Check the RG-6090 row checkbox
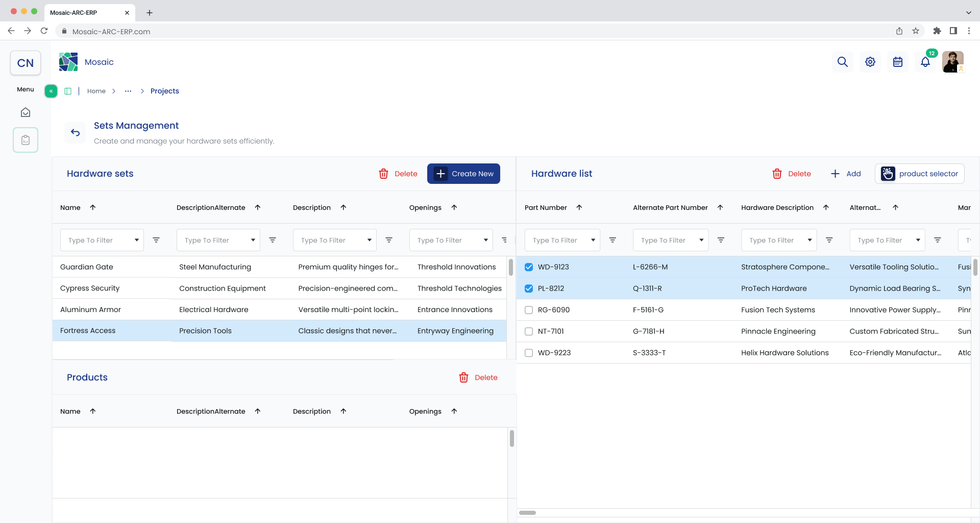 click(529, 310)
